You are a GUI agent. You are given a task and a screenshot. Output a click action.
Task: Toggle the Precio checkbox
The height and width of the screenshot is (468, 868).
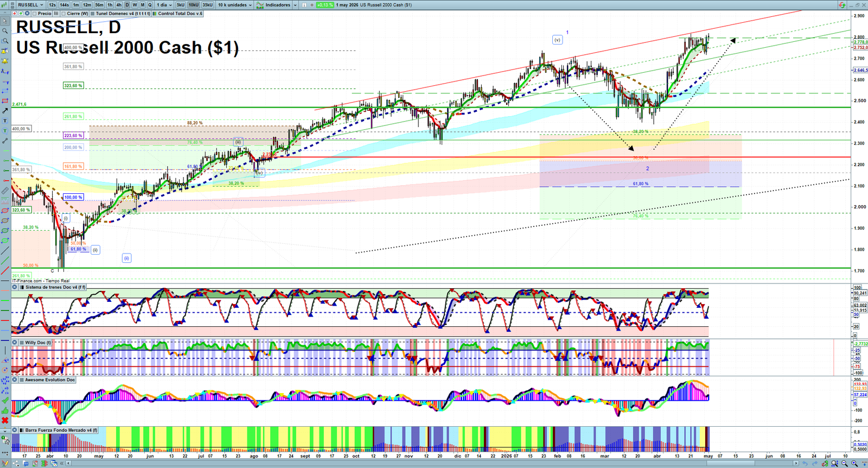pos(35,14)
